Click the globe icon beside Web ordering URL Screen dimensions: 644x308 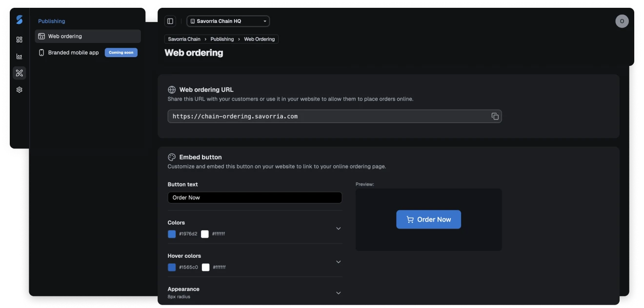(171, 89)
